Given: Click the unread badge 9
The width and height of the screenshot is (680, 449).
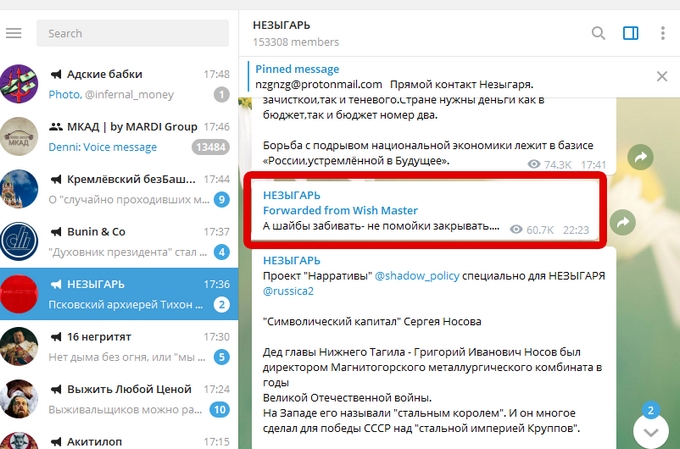Looking at the screenshot, I should tap(222, 200).
